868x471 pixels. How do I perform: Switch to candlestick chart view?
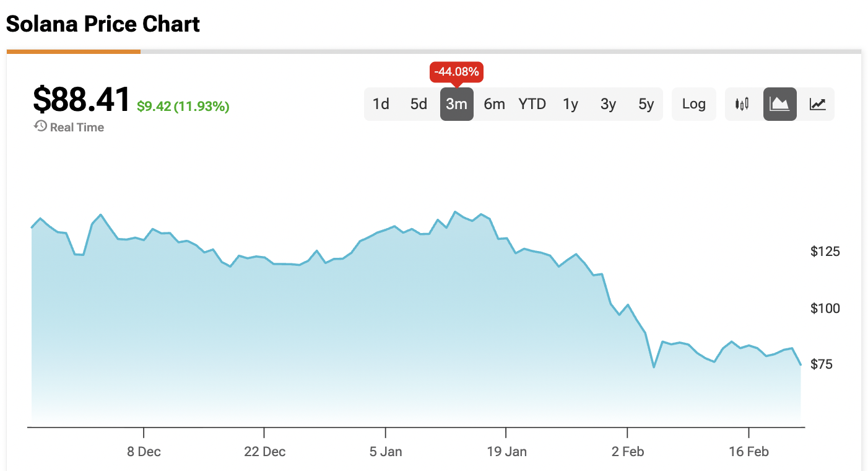[x=742, y=104]
